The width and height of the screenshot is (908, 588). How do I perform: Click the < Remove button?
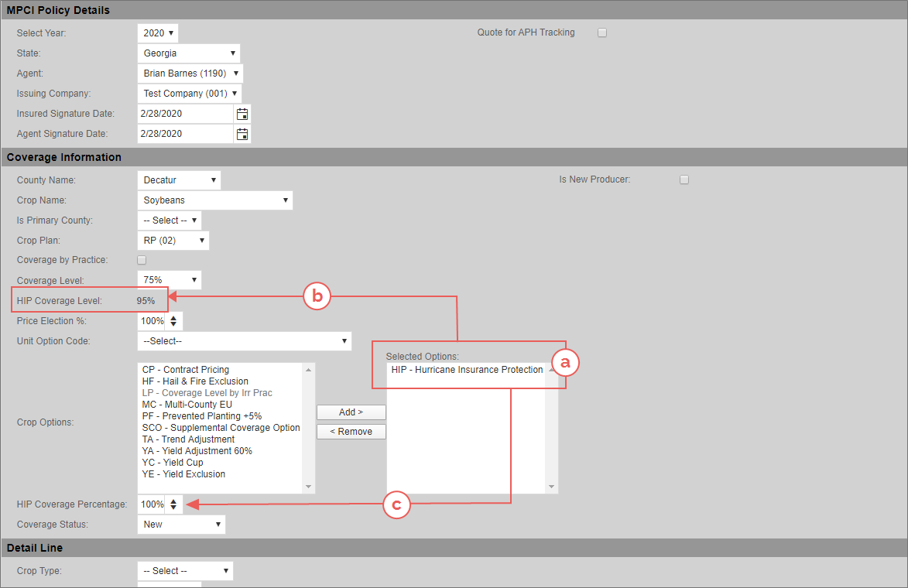coord(351,432)
